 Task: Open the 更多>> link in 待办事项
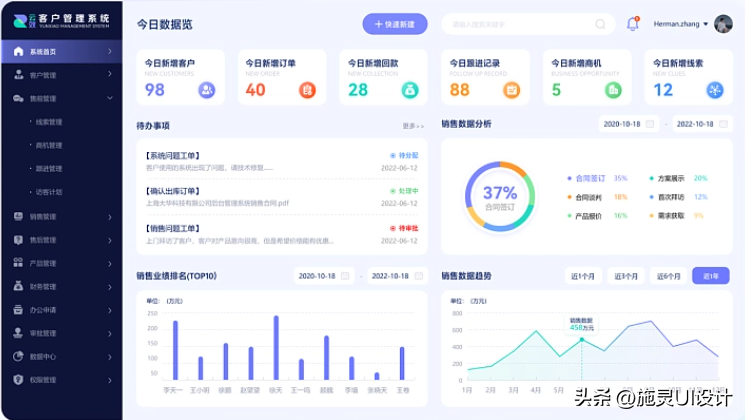(413, 126)
